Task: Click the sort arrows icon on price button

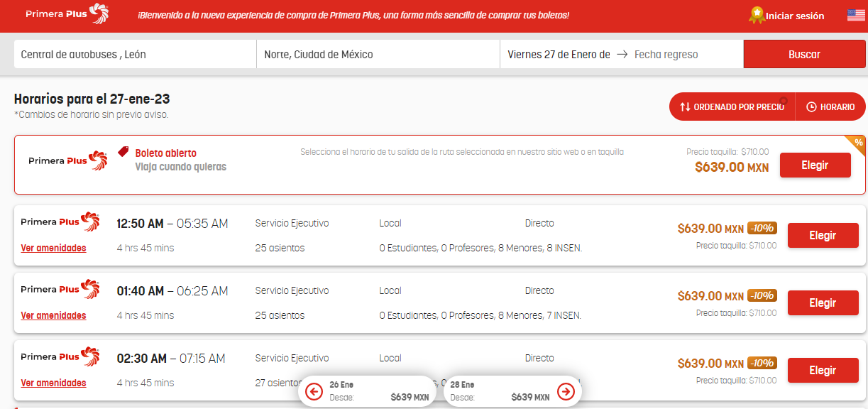Action: (685, 107)
